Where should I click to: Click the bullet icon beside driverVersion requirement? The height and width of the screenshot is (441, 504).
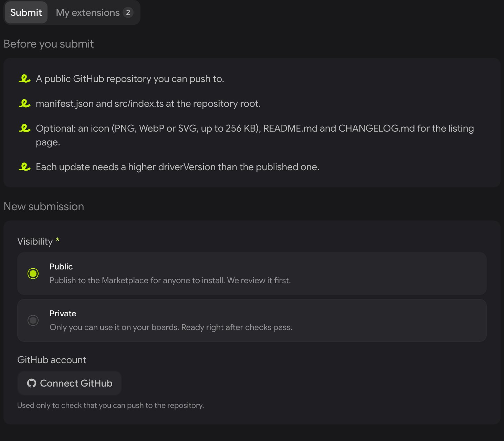coord(24,167)
